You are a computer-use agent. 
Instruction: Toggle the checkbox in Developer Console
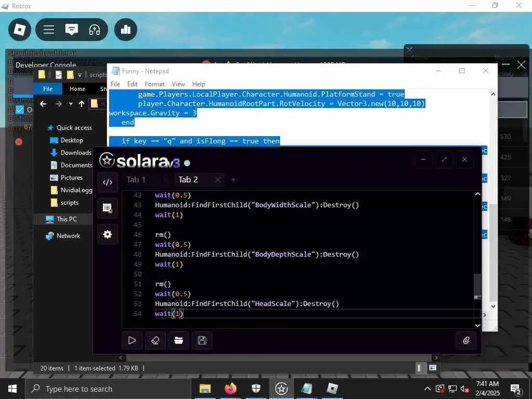tap(20, 109)
